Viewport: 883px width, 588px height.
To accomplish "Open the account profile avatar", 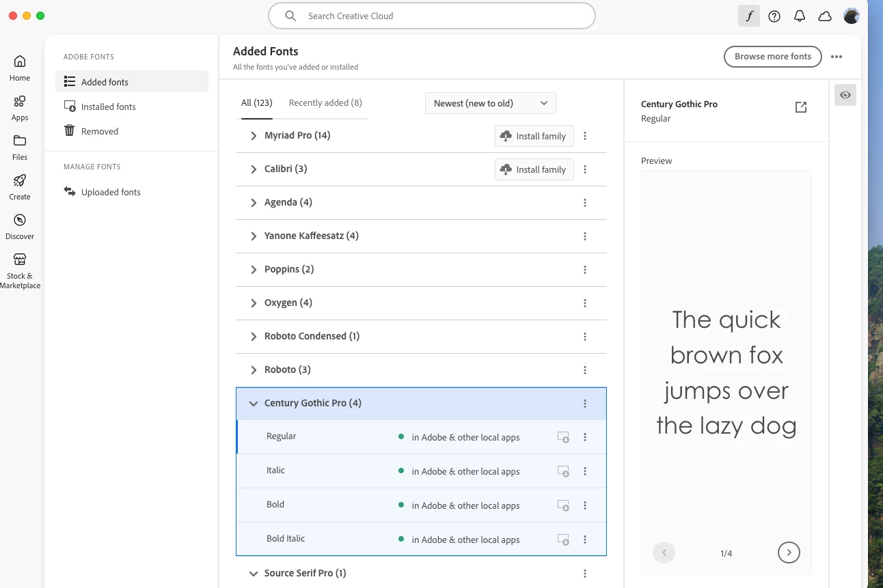I will click(852, 16).
